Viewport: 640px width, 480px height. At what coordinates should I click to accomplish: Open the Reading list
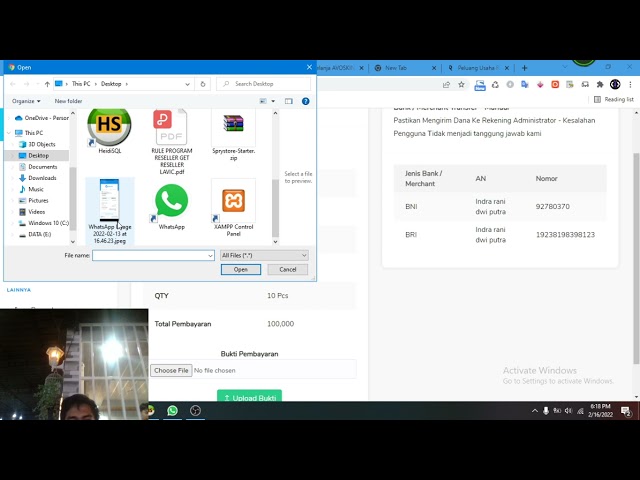(x=614, y=99)
